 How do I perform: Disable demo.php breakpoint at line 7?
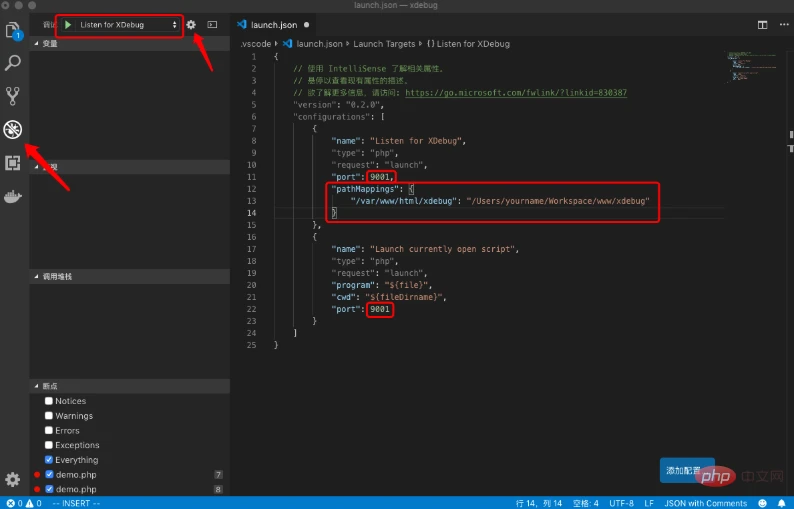point(49,474)
